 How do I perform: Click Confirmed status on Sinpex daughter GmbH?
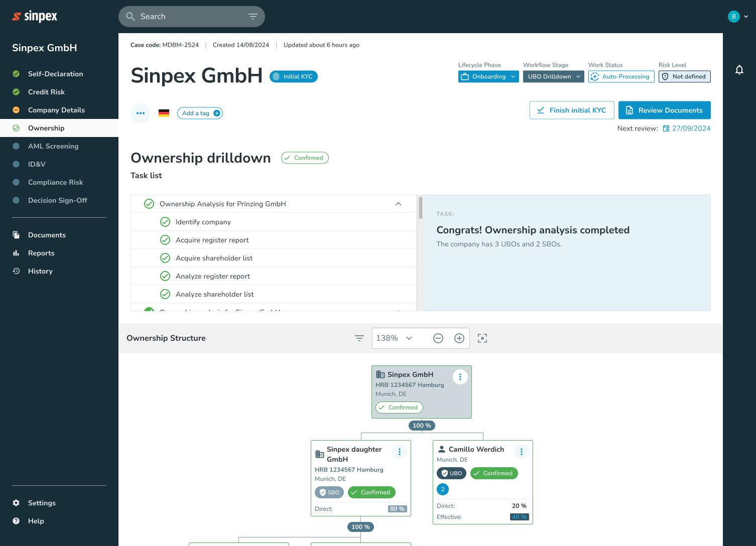[371, 492]
